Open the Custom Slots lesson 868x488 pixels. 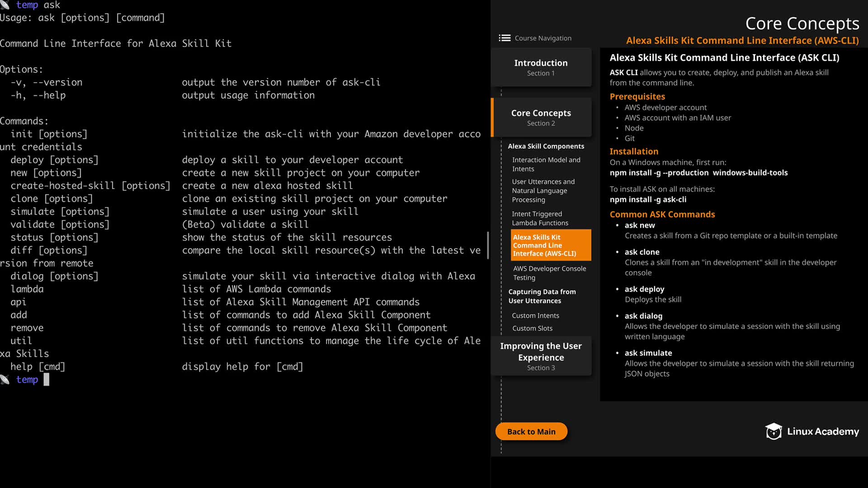[x=532, y=328]
